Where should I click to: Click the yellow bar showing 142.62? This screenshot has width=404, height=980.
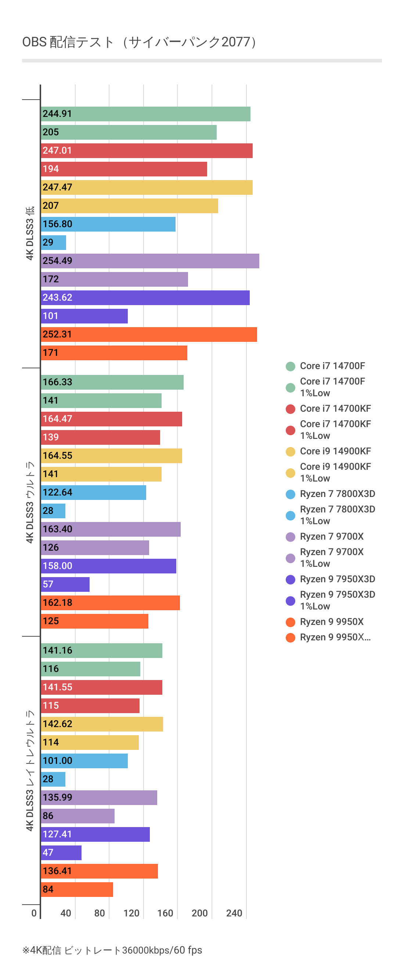(102, 724)
